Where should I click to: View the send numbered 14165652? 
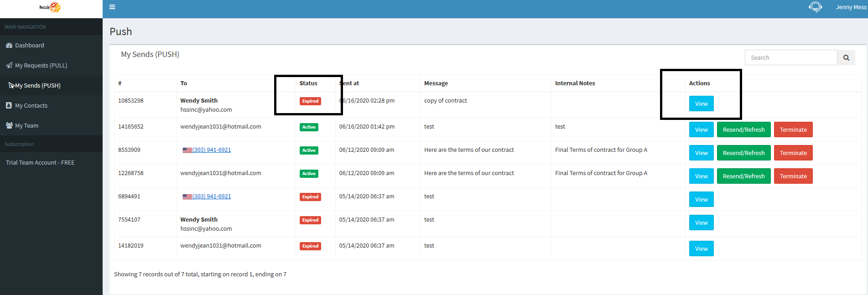701,129
